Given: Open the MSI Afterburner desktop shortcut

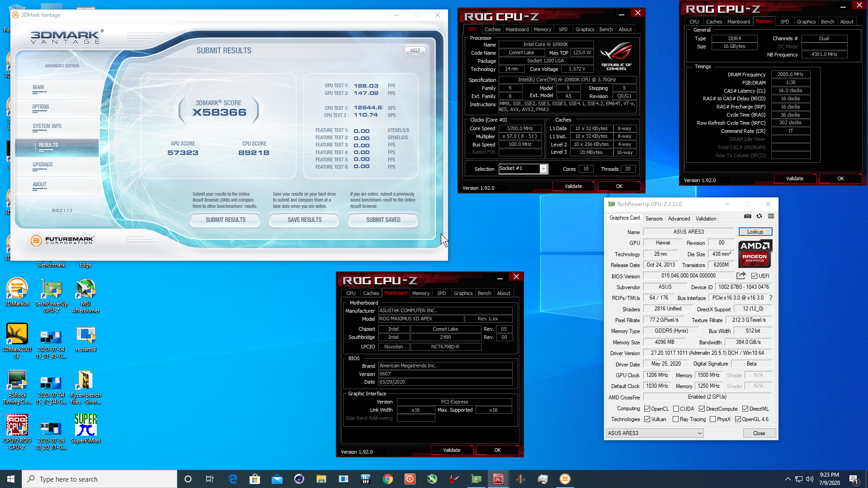Looking at the screenshot, I should click(86, 296).
